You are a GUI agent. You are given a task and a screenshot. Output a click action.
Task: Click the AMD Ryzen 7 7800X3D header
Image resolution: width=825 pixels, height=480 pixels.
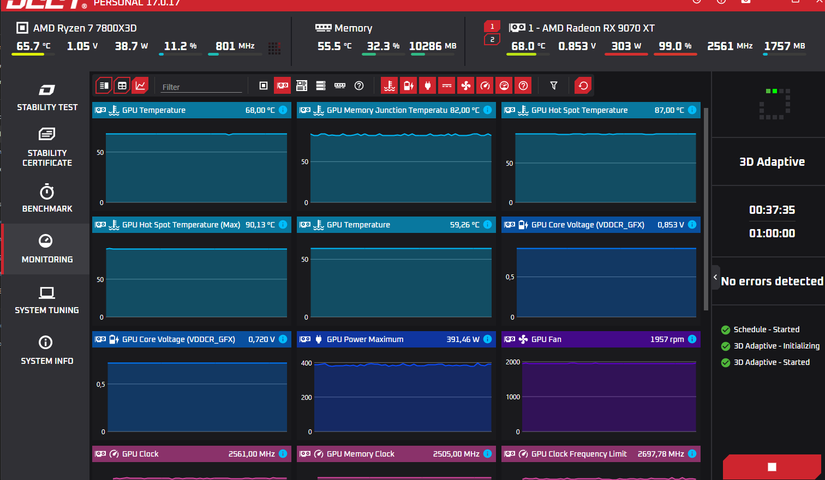[85, 28]
